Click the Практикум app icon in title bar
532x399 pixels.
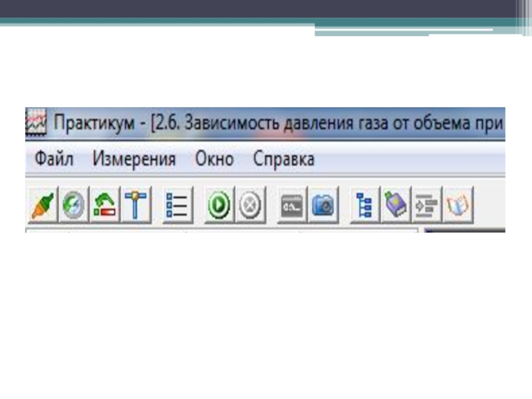(x=36, y=122)
